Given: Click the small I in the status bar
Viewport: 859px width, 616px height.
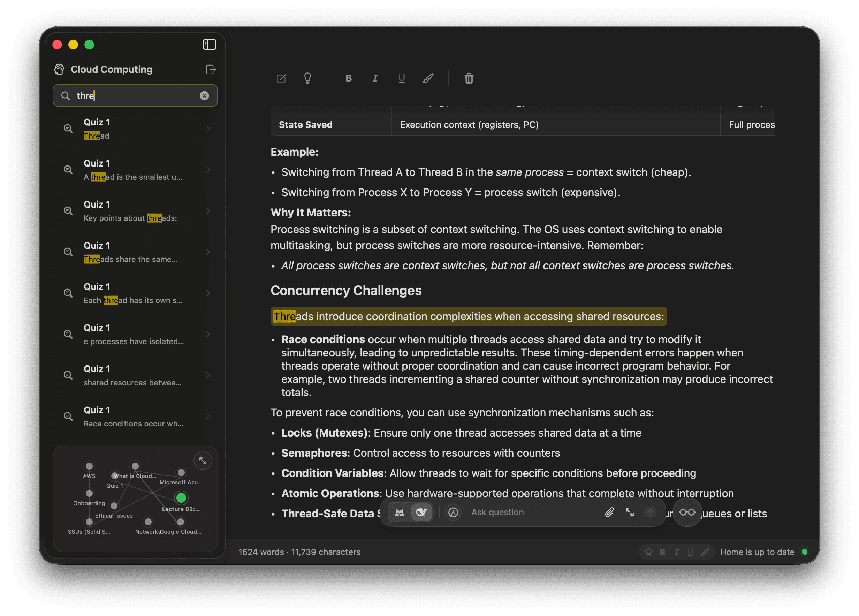Looking at the screenshot, I should pyautogui.click(x=676, y=552).
